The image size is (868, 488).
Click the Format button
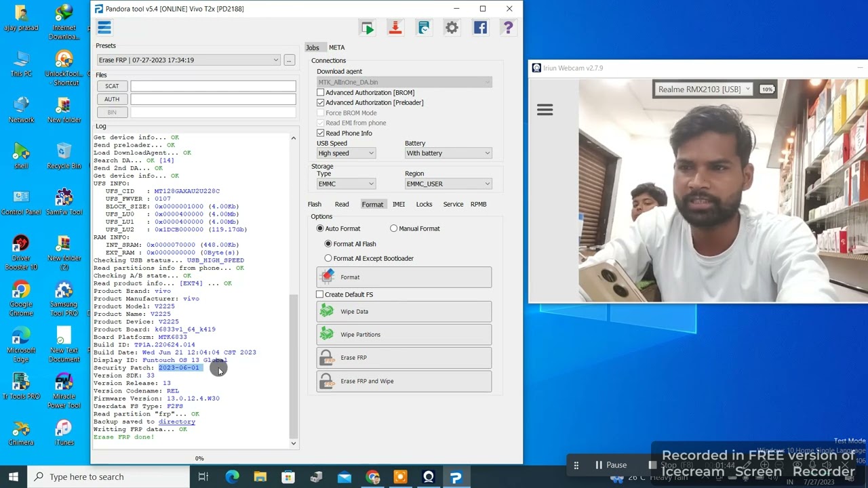(403, 277)
